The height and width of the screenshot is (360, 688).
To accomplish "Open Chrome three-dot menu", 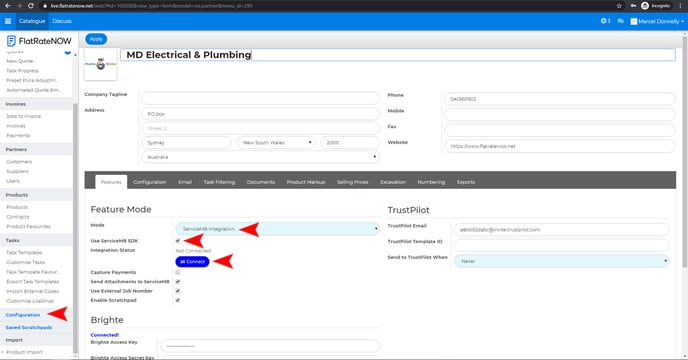I will point(681,6).
